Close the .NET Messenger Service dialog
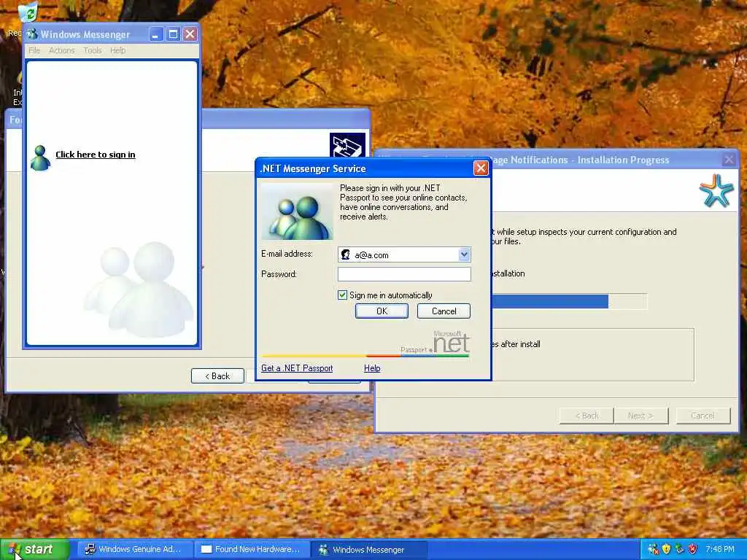The image size is (747, 560). [481, 168]
